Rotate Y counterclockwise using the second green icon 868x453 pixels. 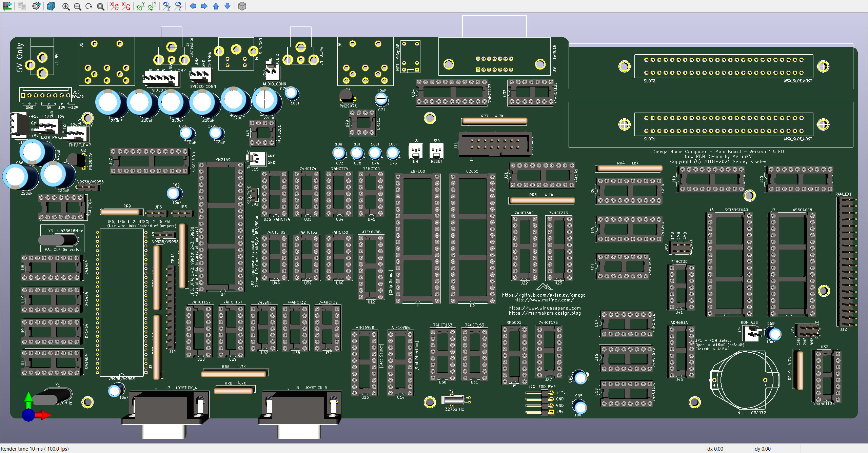coord(152,6)
